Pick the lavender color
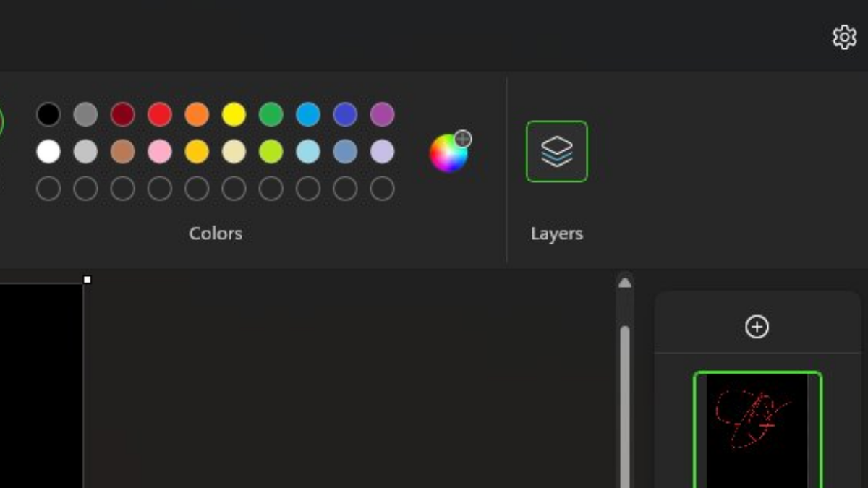Viewport: 868px width, 488px height. tap(383, 151)
